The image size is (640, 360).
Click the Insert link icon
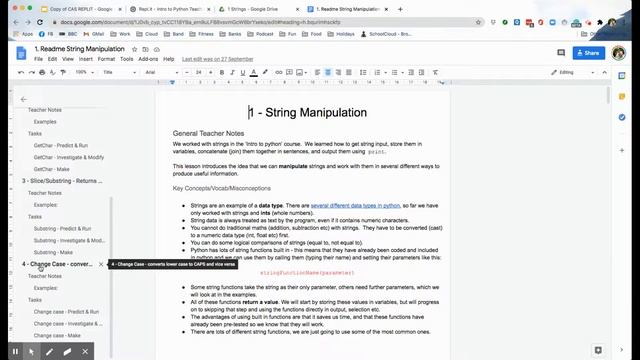[279, 72]
